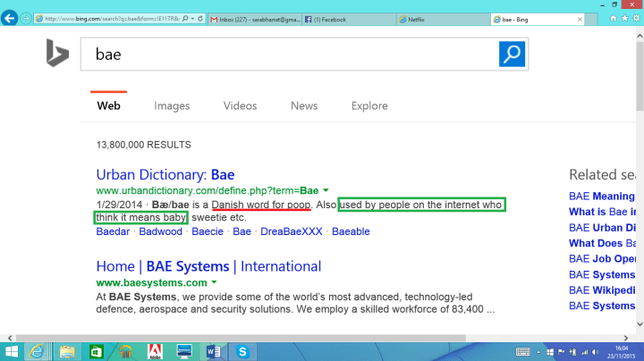Open the BAE Systems International result
Image resolution: width=644 pixels, height=361 pixels.
[208, 266]
